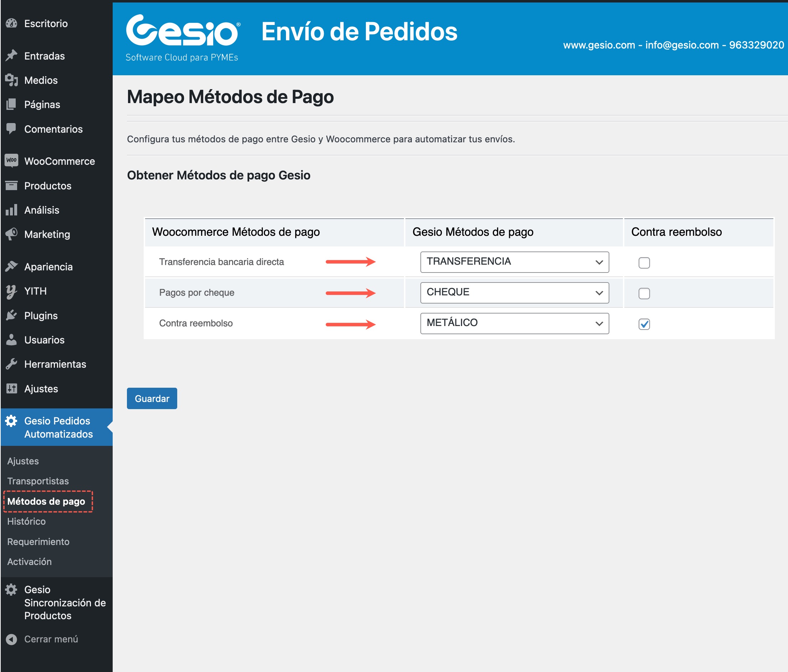The width and height of the screenshot is (788, 672).
Task: Click the Análisis bar chart icon
Action: point(11,210)
